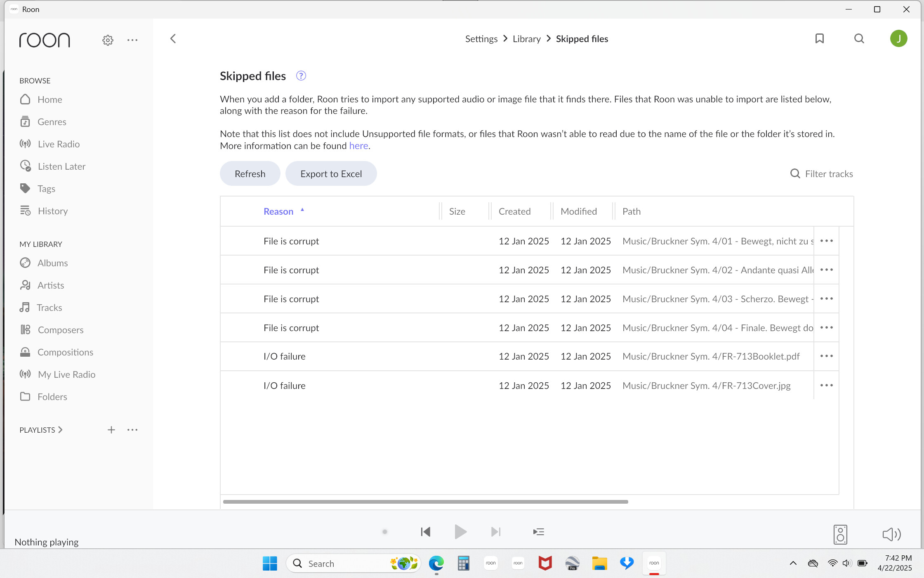924x578 pixels.
Task: Open the play queue icon
Action: click(538, 532)
